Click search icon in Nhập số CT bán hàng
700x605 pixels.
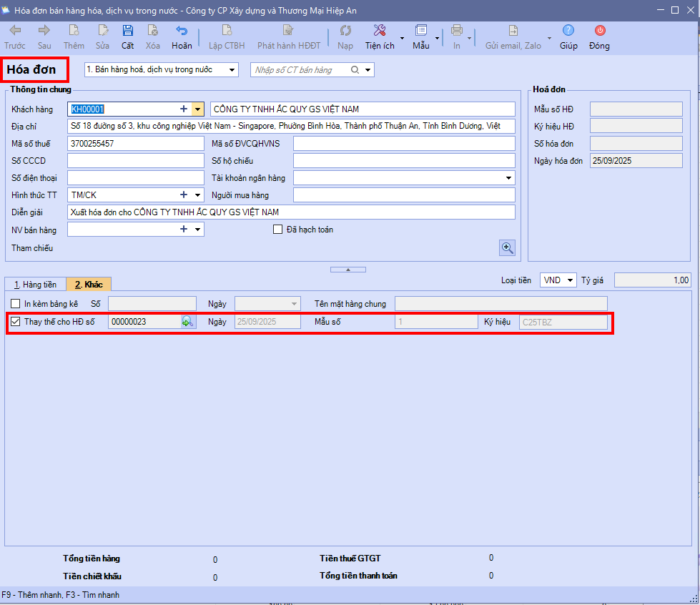pyautogui.click(x=354, y=70)
